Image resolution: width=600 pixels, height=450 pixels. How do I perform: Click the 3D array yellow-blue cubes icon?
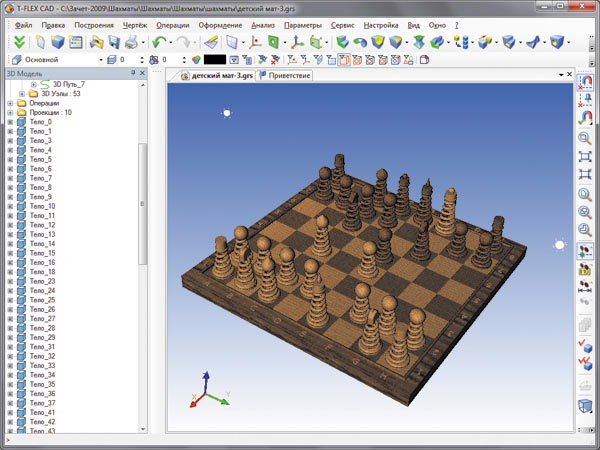pos(462,42)
